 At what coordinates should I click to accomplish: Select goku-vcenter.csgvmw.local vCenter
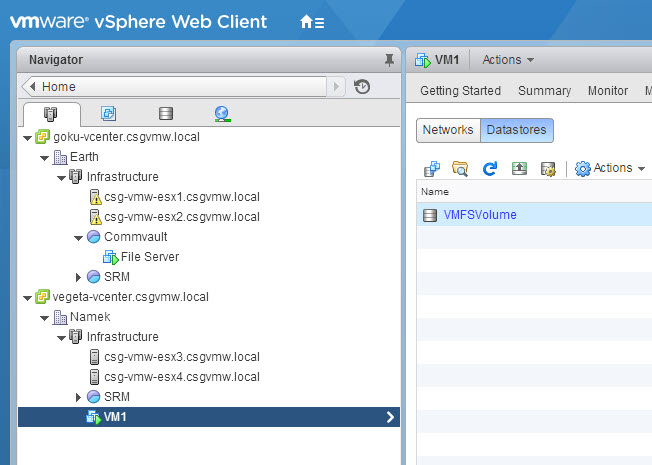126,137
